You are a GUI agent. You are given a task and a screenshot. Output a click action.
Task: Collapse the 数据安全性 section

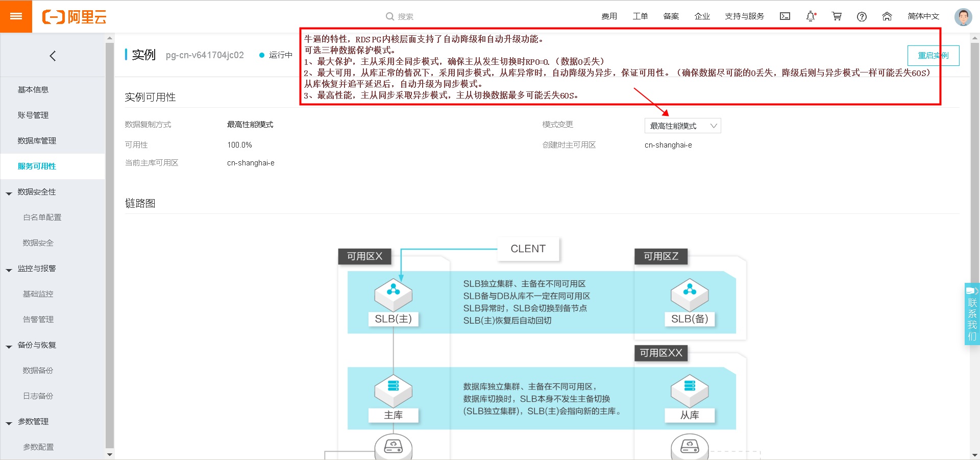coord(9,194)
